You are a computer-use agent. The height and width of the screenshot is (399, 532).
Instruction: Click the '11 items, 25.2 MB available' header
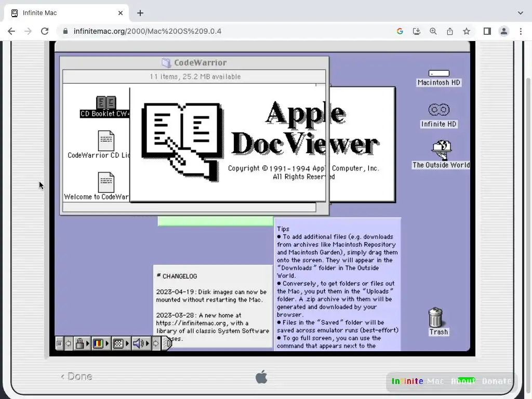(x=195, y=77)
